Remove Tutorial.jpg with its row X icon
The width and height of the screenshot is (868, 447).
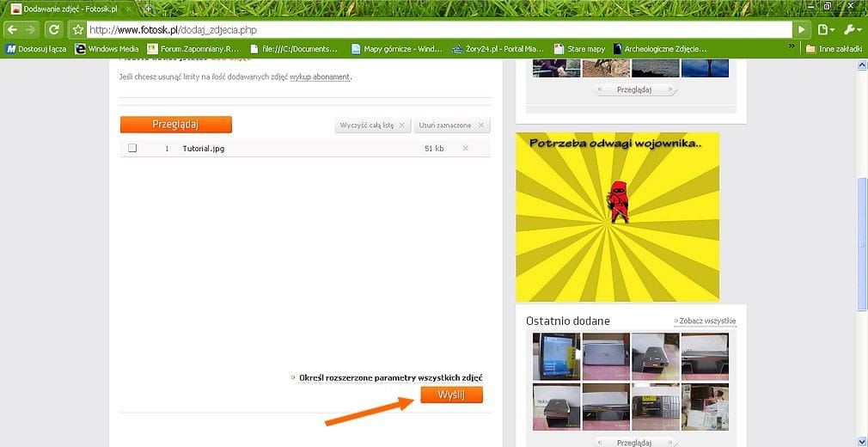[466, 148]
